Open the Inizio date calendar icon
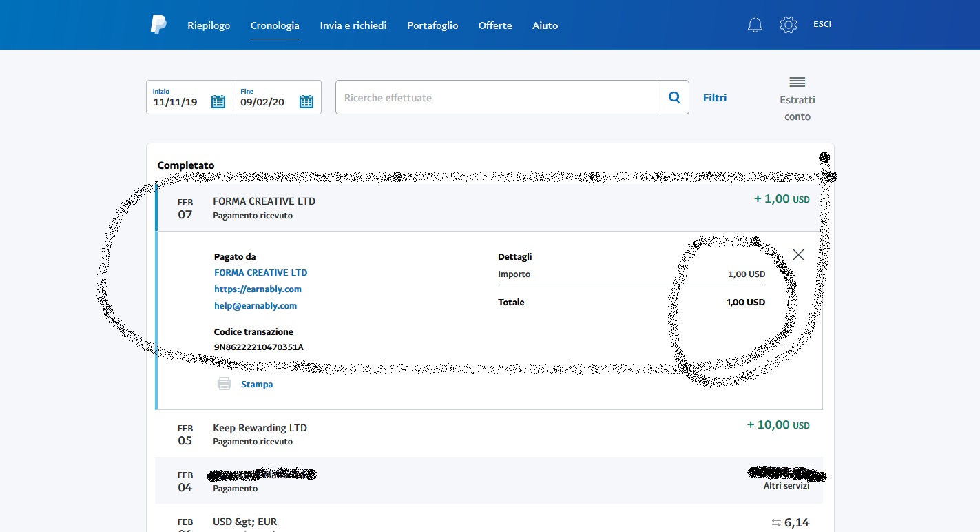Image resolution: width=980 pixels, height=532 pixels. pos(218,101)
